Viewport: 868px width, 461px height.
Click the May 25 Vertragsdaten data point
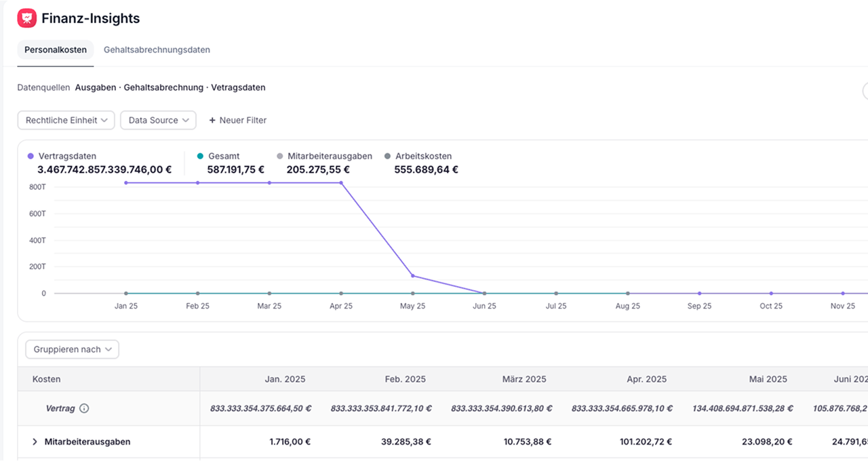pyautogui.click(x=412, y=276)
